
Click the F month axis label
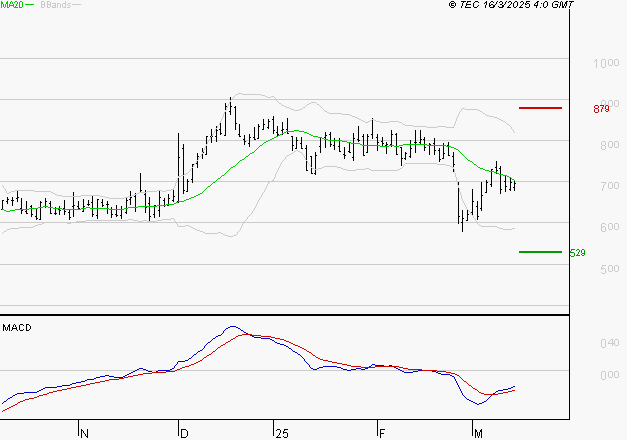tap(382, 434)
